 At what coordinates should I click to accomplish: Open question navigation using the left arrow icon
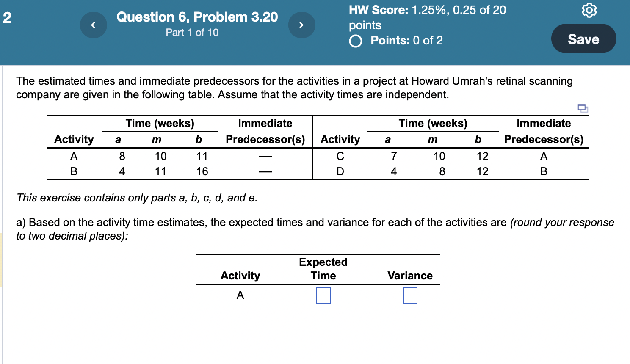point(93,25)
